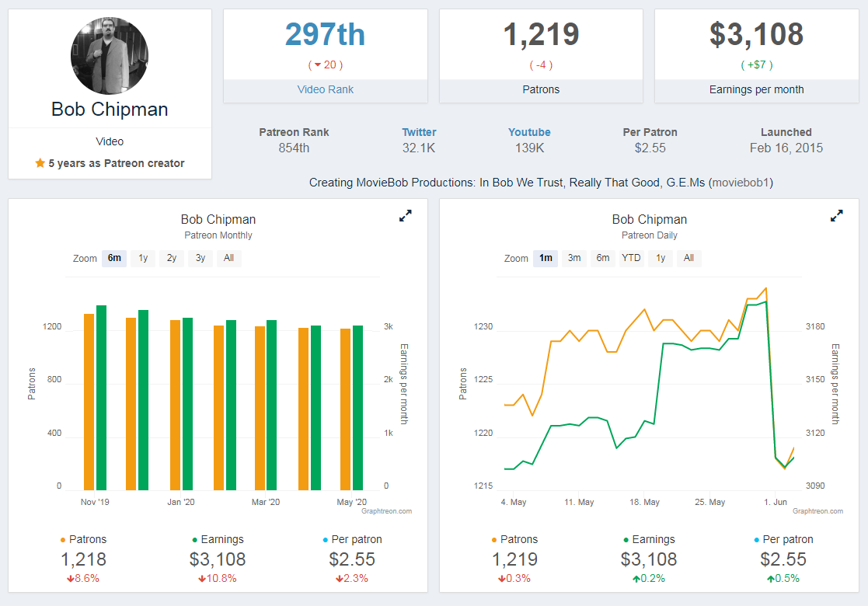868x606 pixels.
Task: Set Daily chart zoom to YTD
Action: click(x=631, y=258)
